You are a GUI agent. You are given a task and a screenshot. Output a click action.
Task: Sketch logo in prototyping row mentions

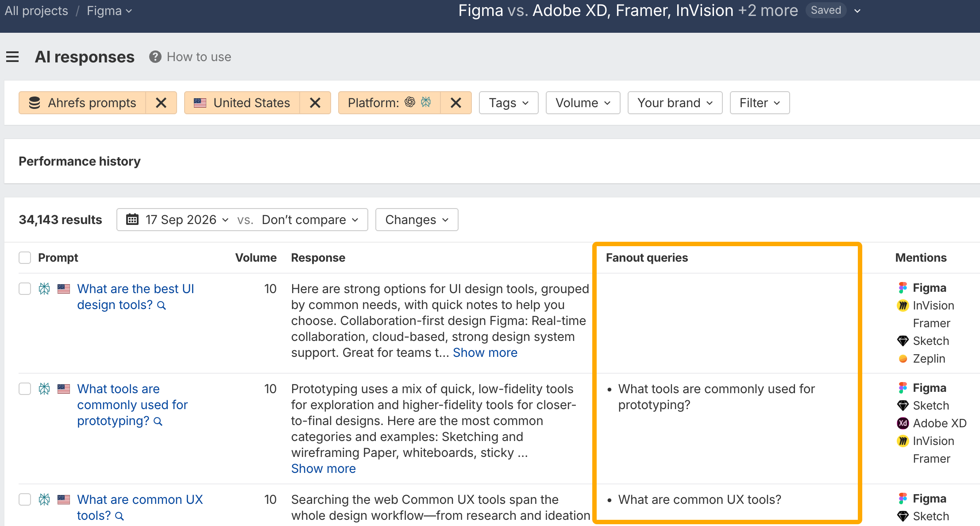[x=903, y=406]
